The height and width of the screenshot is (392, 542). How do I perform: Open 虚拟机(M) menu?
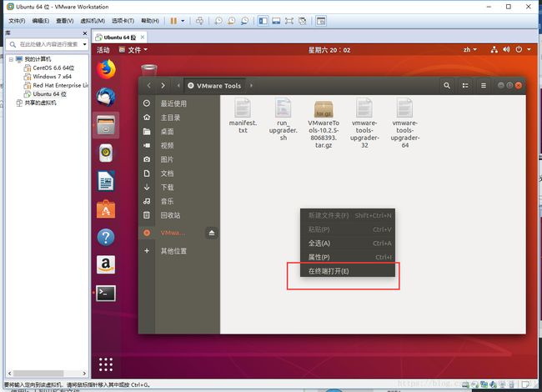pos(93,21)
